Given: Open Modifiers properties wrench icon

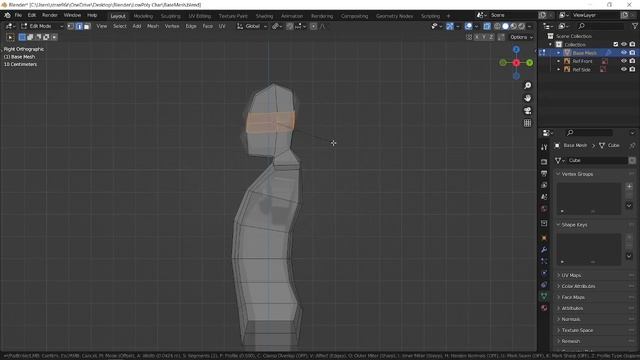Looking at the screenshot, I should coord(544,249).
